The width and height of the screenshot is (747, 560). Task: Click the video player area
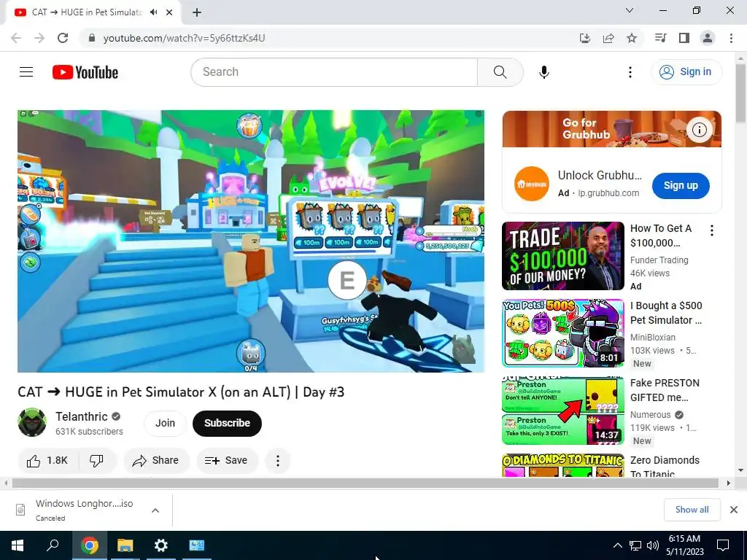click(x=251, y=241)
